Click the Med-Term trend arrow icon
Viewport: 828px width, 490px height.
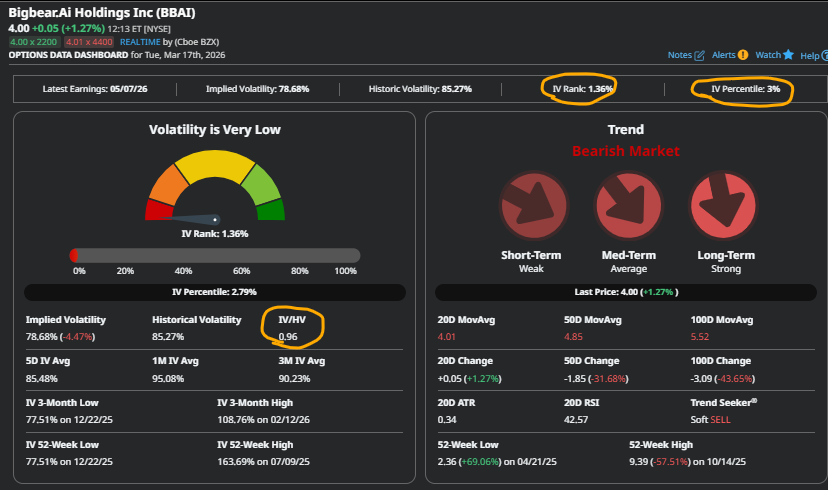(x=628, y=205)
